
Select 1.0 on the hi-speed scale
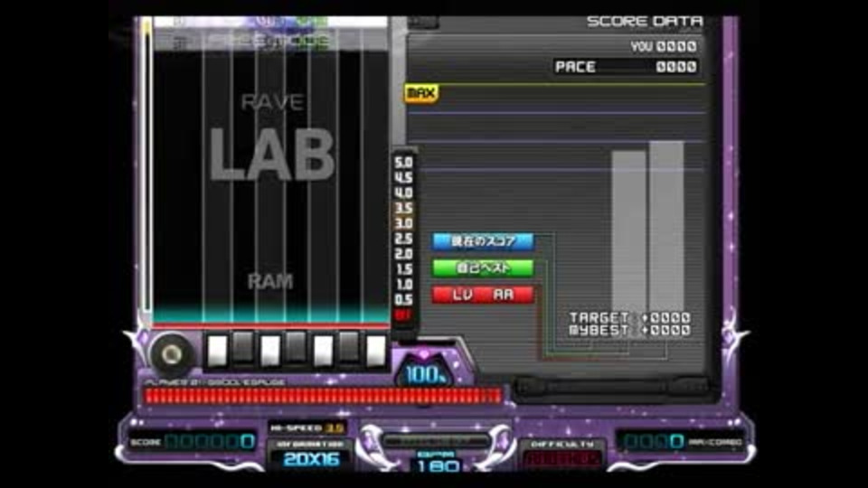(x=403, y=285)
